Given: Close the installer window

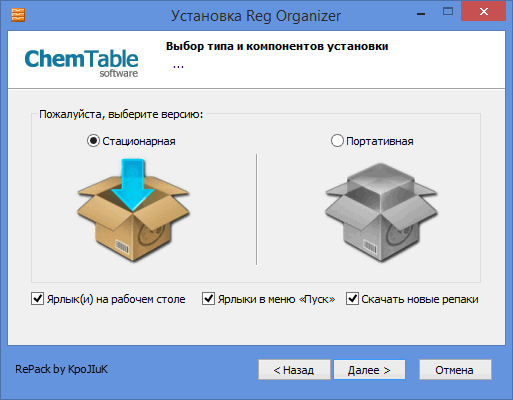Looking at the screenshot, I should (x=483, y=12).
